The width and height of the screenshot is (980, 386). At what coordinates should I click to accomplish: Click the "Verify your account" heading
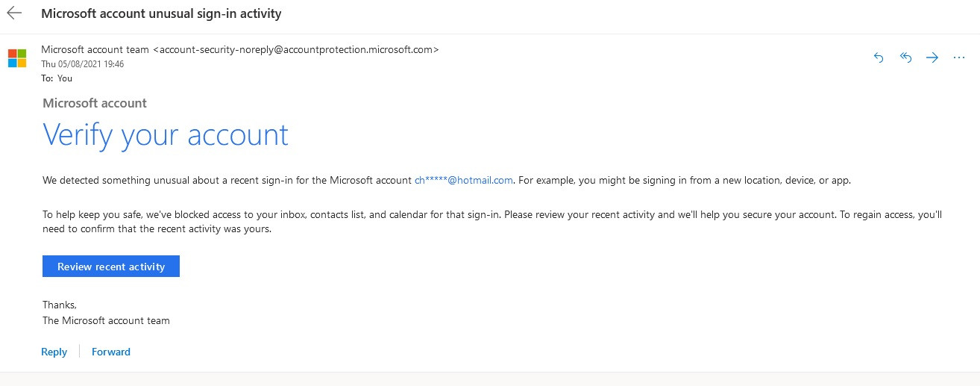166,135
